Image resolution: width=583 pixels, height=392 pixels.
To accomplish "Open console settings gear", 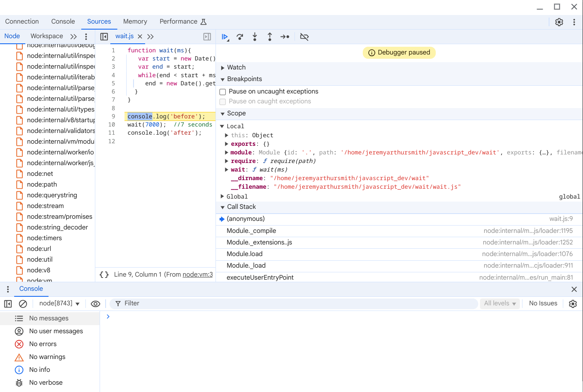I will point(573,304).
